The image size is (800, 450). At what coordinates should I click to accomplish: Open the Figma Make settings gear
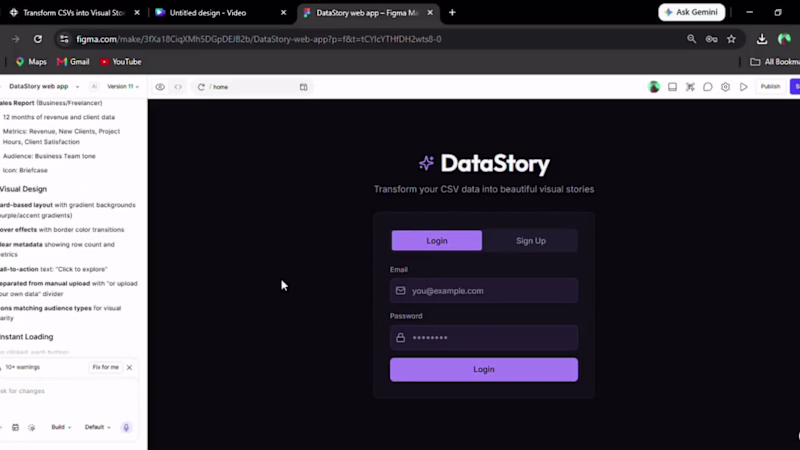[726, 87]
